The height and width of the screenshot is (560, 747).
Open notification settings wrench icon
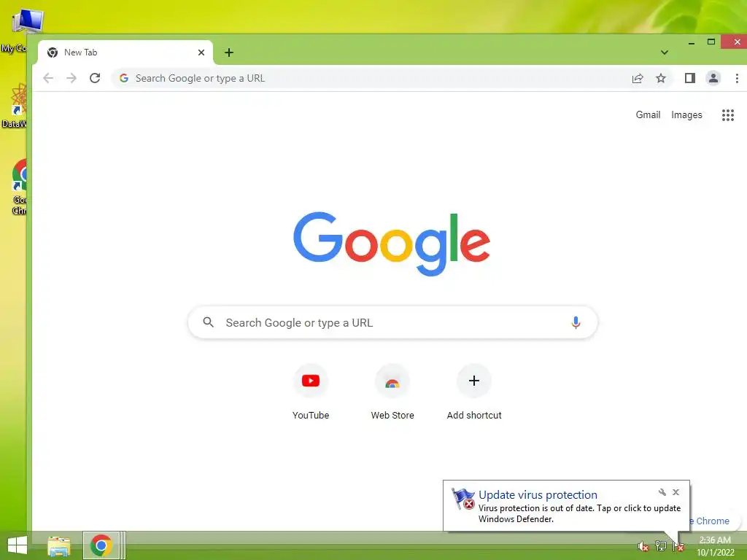(x=662, y=492)
